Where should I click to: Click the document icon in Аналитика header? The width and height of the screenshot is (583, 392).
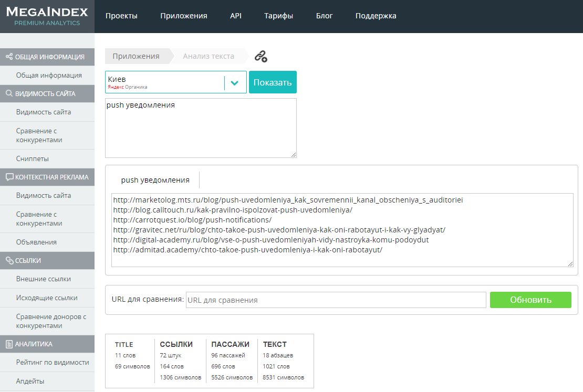9,344
